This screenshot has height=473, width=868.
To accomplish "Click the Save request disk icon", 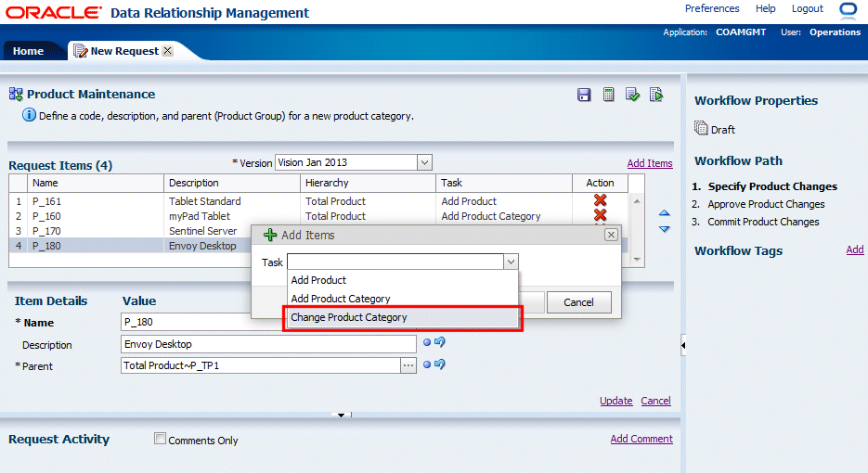I will tap(584, 95).
